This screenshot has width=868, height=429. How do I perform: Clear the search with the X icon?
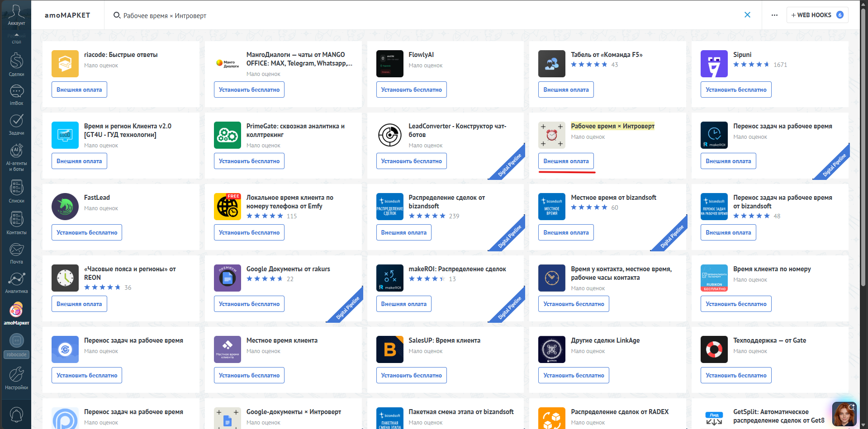click(747, 15)
